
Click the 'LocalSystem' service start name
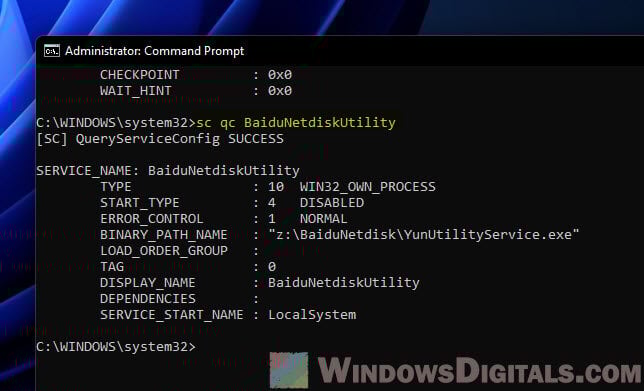312,315
